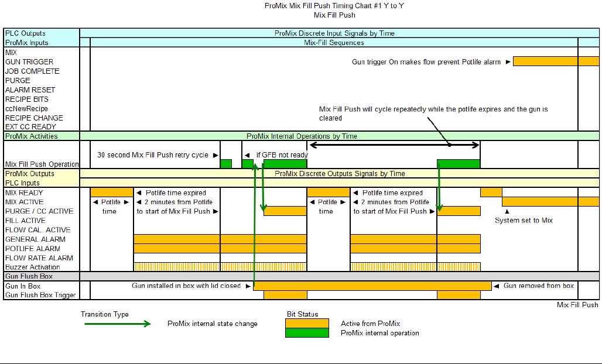Click the 'Gun Flush Box Trigger' row label

pos(40,295)
